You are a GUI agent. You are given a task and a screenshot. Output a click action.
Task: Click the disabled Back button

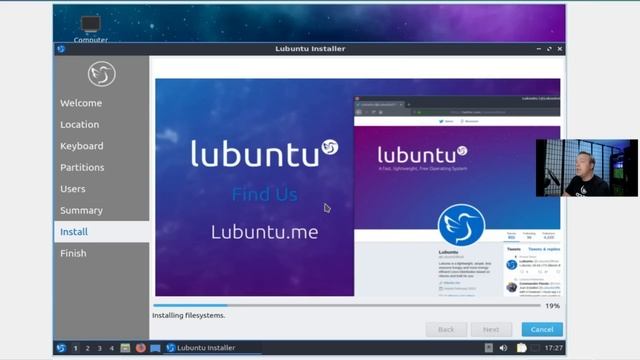click(446, 329)
